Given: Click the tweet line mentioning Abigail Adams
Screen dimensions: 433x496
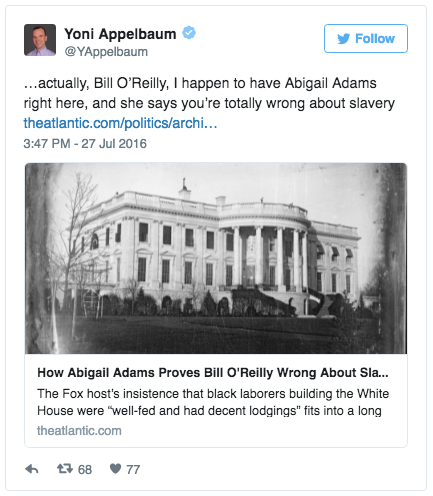Looking at the screenshot, I should (200, 83).
